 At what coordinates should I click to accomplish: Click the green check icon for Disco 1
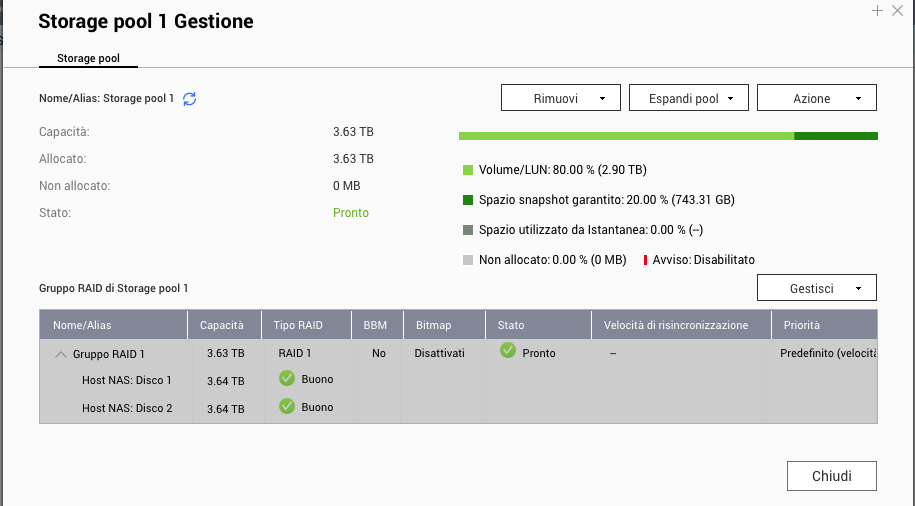click(287, 379)
